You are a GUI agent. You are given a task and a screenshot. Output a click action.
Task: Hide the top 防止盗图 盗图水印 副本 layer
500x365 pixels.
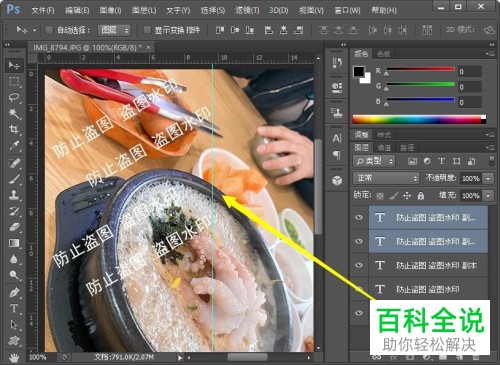coord(359,217)
